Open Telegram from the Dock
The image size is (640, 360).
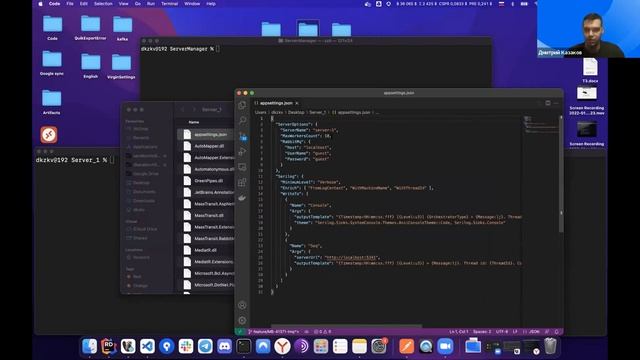click(x=205, y=346)
